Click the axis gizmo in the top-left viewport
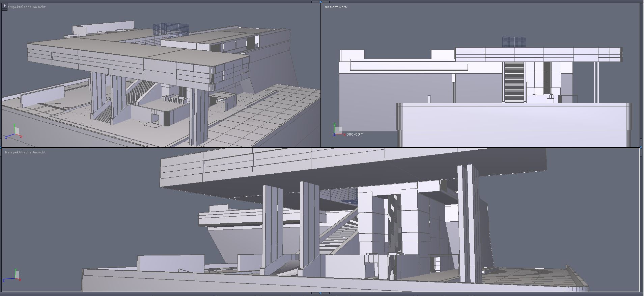This screenshot has height=296, width=644. (14, 132)
